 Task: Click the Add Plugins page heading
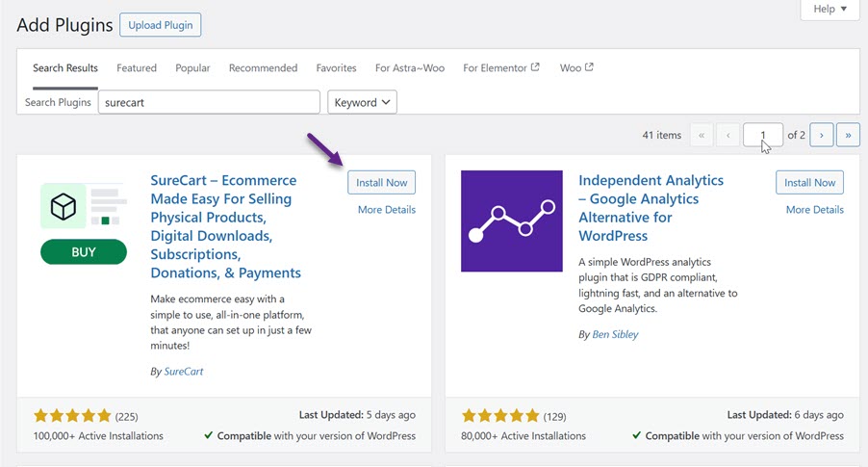pos(64,25)
